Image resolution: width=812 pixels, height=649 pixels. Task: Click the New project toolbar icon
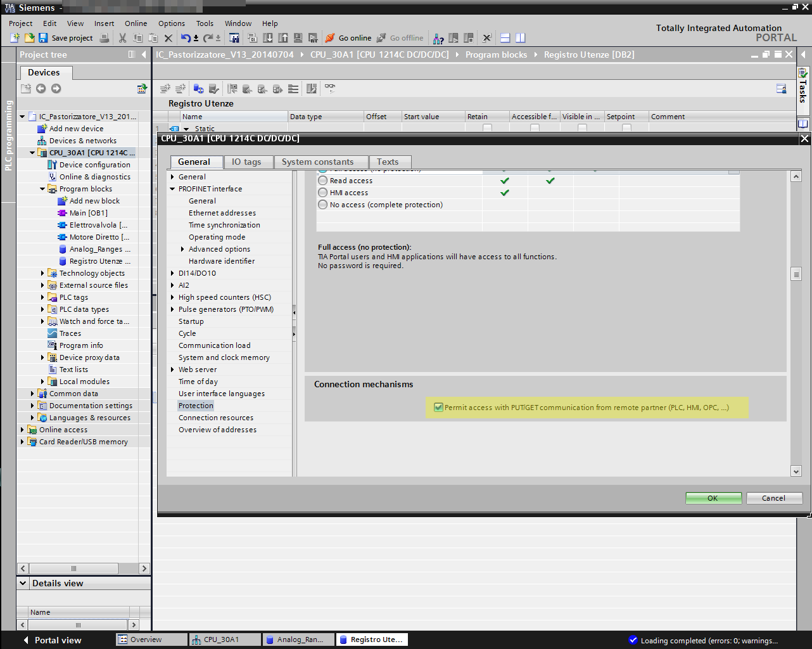point(15,38)
